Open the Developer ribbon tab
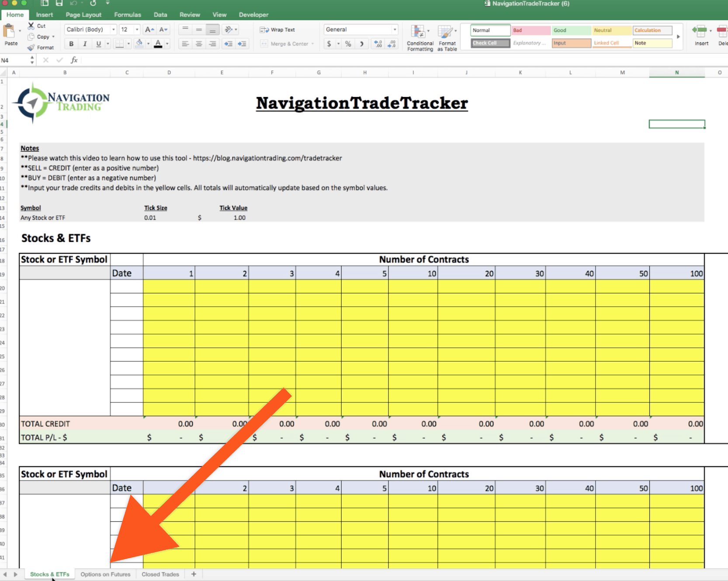Screen dimensions: 728x581 click(x=253, y=15)
